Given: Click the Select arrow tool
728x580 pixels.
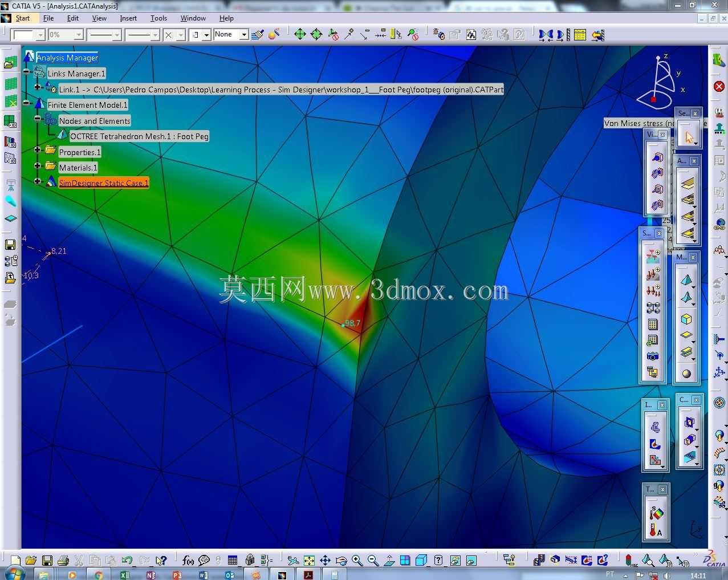Looking at the screenshot, I should pyautogui.click(x=689, y=137).
